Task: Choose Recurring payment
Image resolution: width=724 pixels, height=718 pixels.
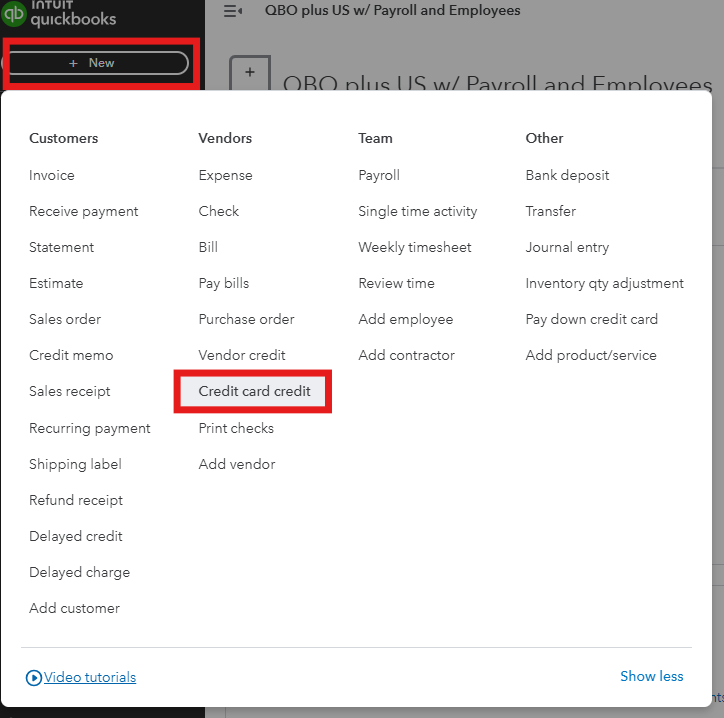Action: point(90,428)
